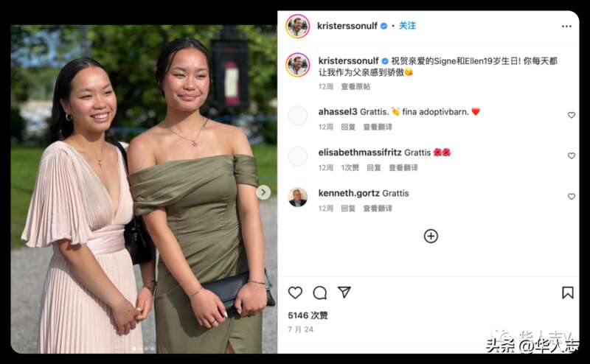Viewport: 590px width, 364px height.
Task: Share post via paper plane icon
Action: coord(344,293)
